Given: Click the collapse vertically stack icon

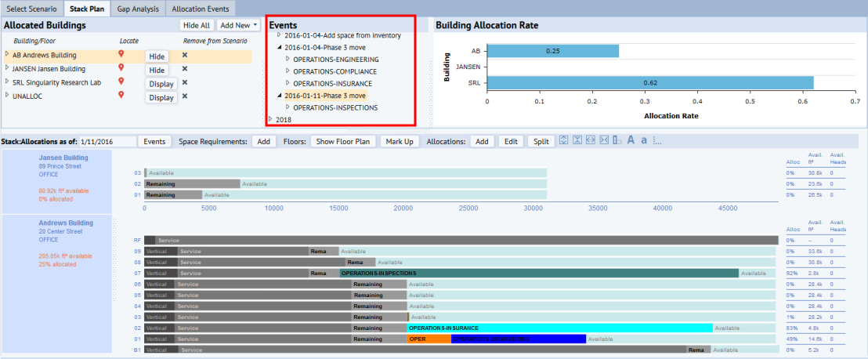Looking at the screenshot, I should click(577, 141).
